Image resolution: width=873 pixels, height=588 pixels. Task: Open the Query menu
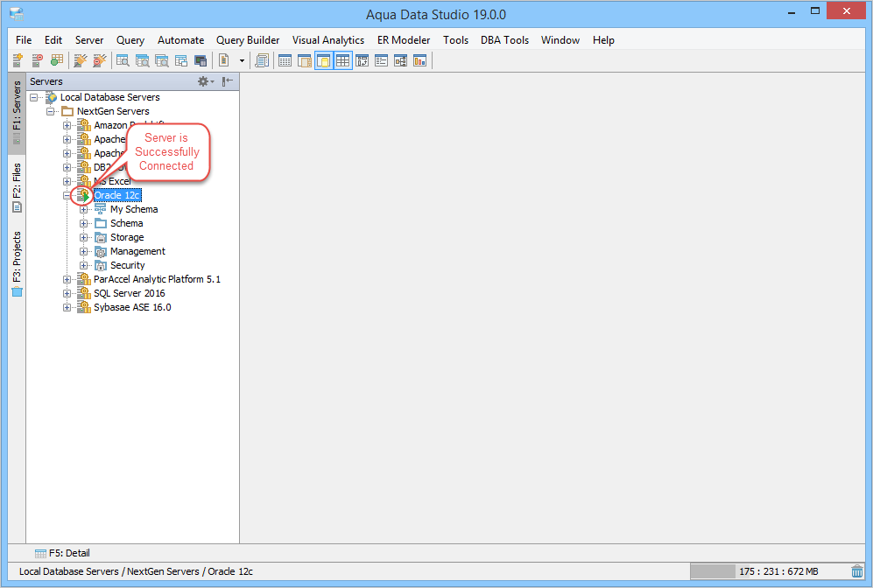[130, 40]
